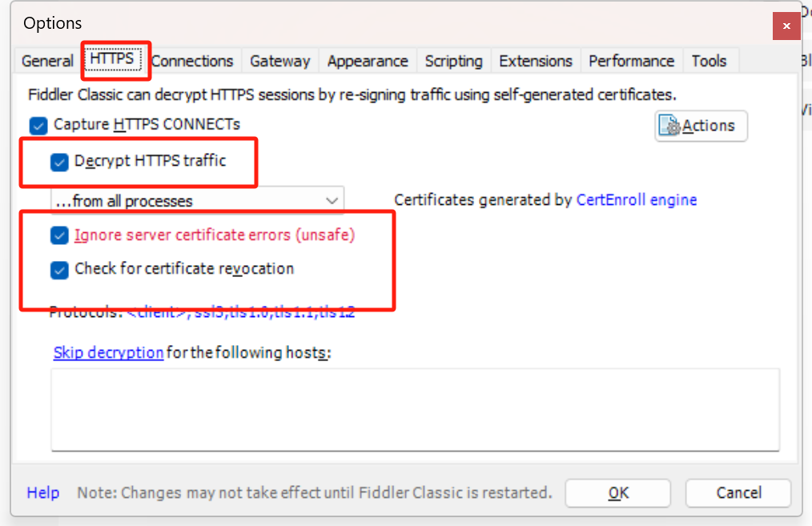Switch to the Performance tab

point(631,61)
